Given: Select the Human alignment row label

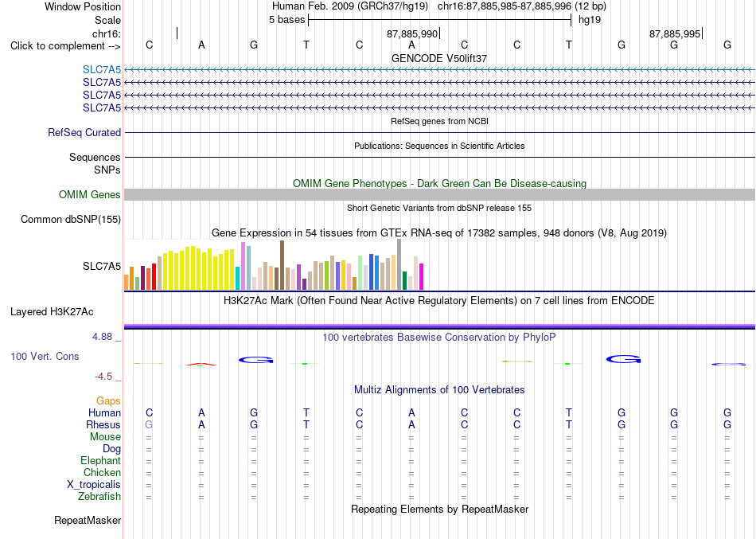Looking at the screenshot, I should pyautogui.click(x=104, y=412).
